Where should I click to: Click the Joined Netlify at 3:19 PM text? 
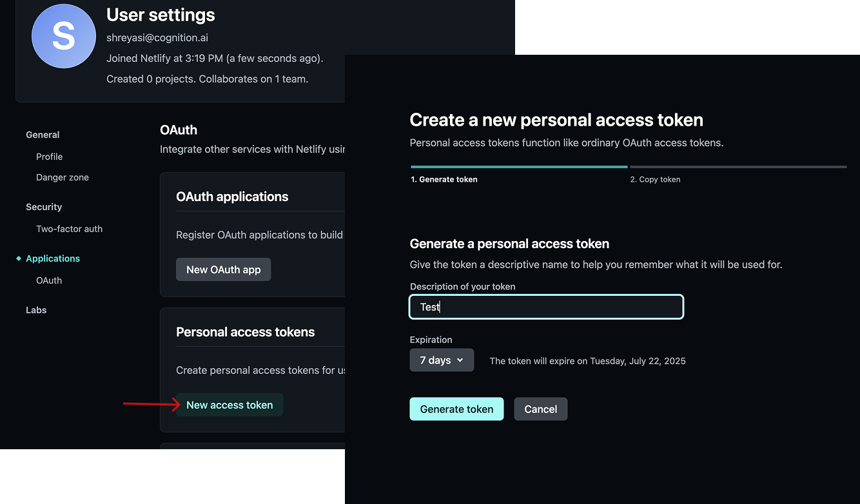point(215,59)
